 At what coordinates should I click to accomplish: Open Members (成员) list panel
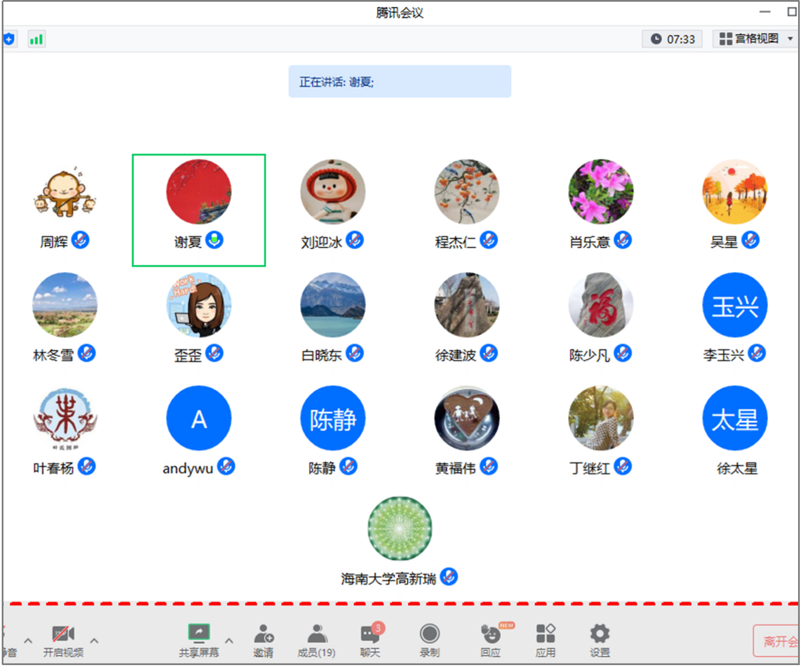click(x=316, y=635)
